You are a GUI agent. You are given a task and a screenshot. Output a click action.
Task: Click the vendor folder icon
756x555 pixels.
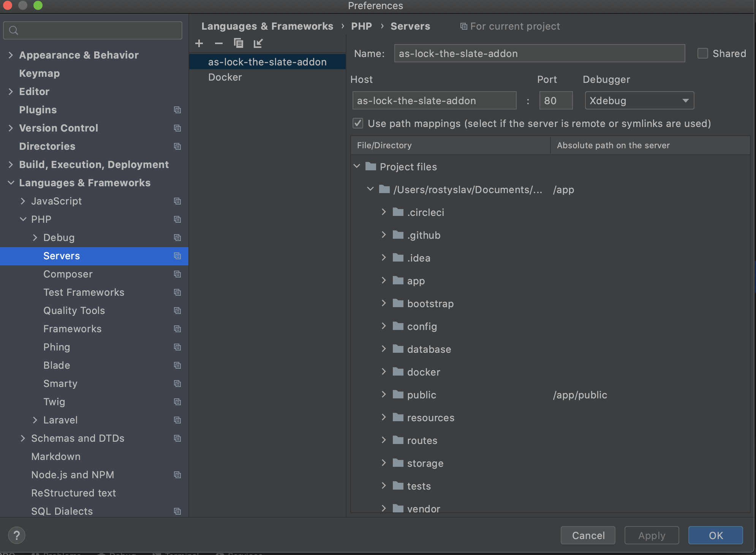(398, 508)
